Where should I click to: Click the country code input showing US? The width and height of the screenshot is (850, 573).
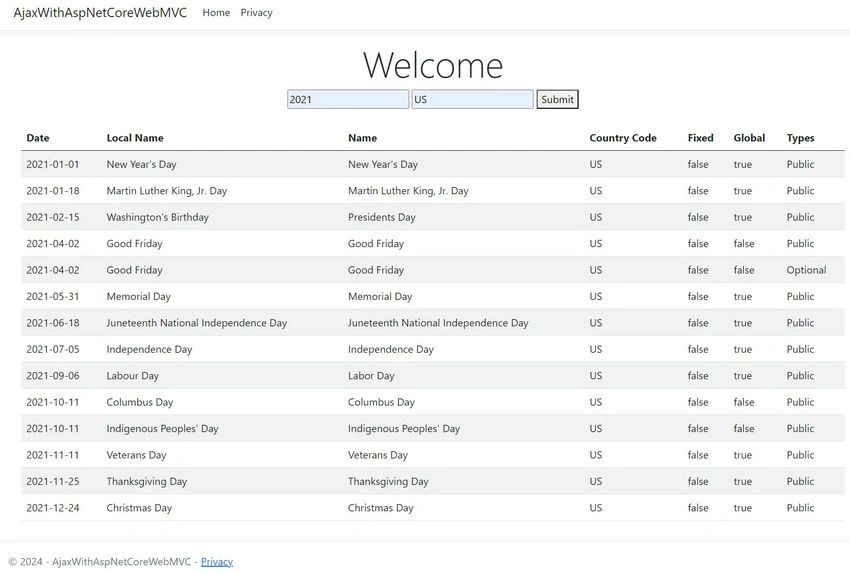[473, 99]
